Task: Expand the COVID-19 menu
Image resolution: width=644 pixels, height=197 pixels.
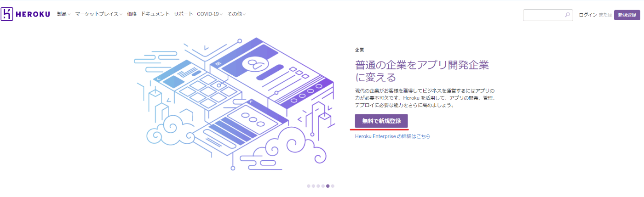Action: point(209,14)
